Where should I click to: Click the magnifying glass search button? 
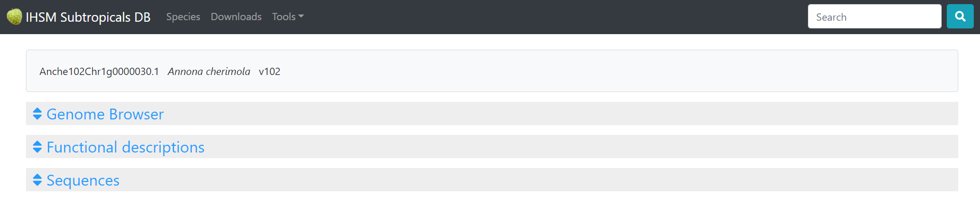pyautogui.click(x=960, y=17)
